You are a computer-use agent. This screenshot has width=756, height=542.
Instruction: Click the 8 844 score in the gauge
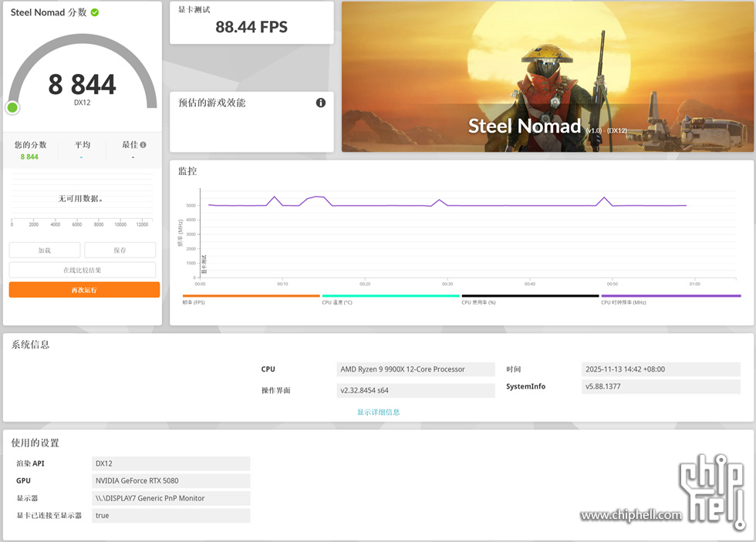click(82, 84)
